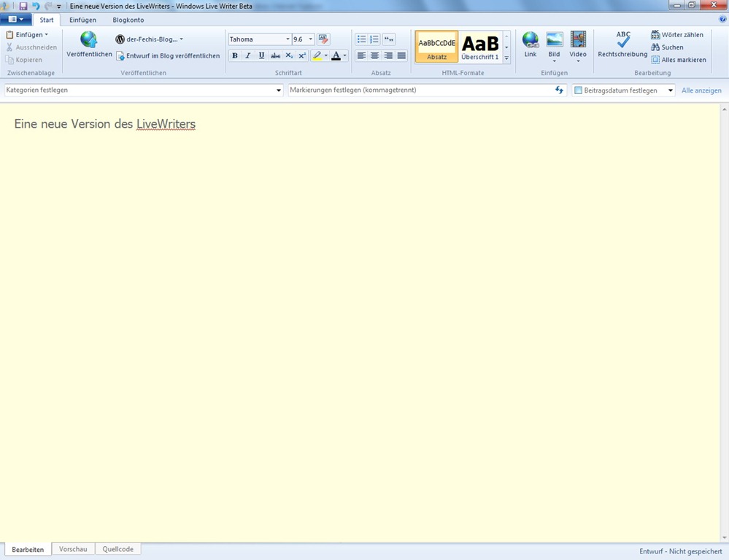The height and width of the screenshot is (560, 729).
Task: Open the font color dropdown arrow
Action: [x=344, y=55]
